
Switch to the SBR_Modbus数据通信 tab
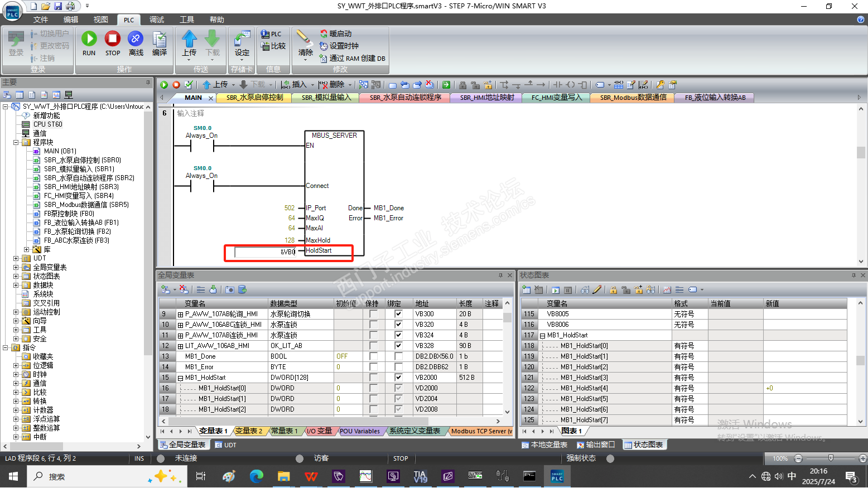pyautogui.click(x=633, y=98)
